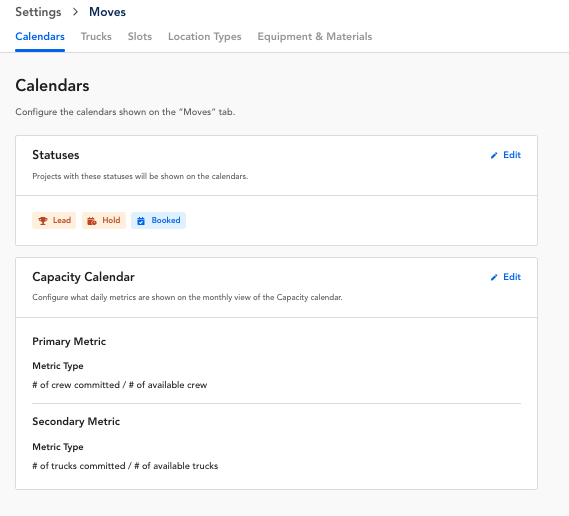
Task: Click the breadcrumb chevron after Settings
Action: (75, 12)
